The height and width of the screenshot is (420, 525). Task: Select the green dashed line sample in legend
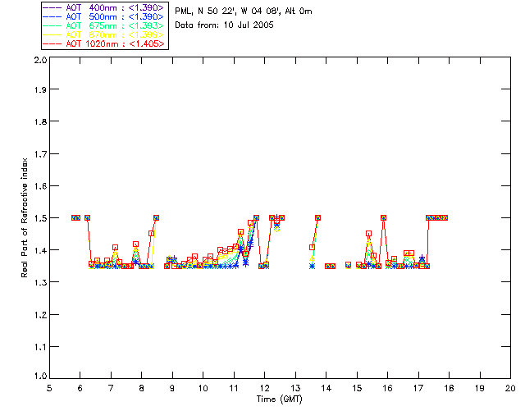point(52,25)
